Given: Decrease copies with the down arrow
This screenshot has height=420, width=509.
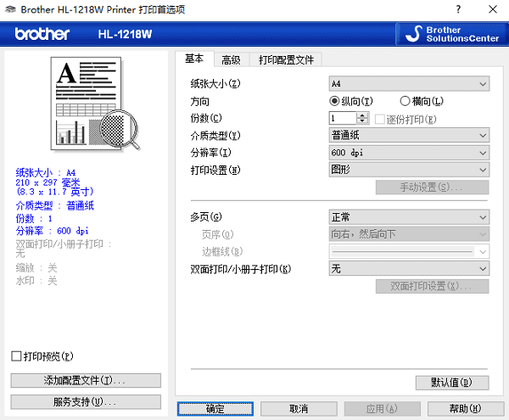Looking at the screenshot, I should click(x=363, y=122).
